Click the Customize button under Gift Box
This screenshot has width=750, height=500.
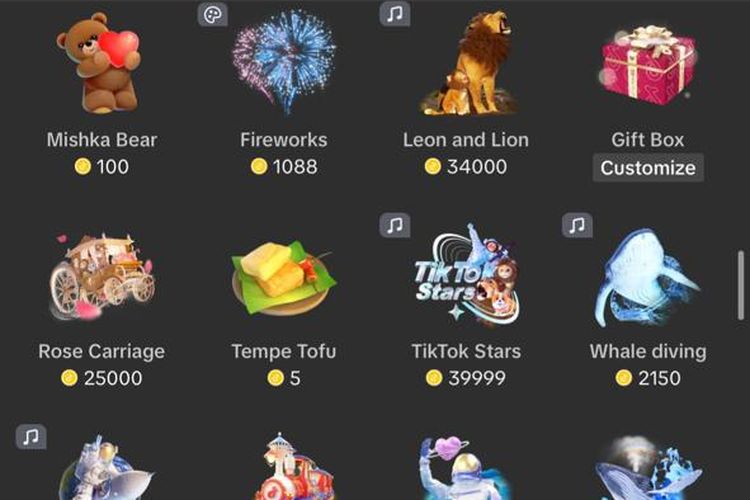pyautogui.click(x=648, y=168)
